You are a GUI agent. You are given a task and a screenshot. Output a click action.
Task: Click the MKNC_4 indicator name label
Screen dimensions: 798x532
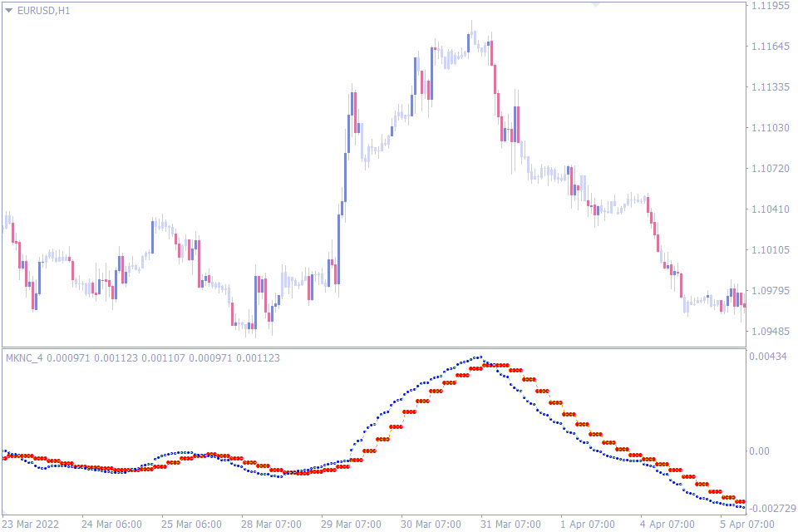pos(23,356)
